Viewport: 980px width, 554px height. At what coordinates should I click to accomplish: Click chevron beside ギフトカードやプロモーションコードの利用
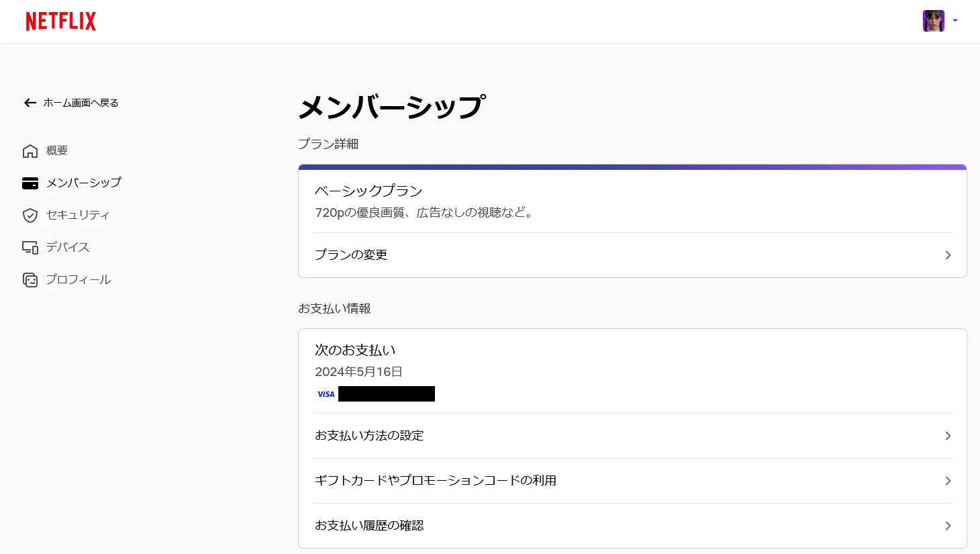[x=948, y=481]
